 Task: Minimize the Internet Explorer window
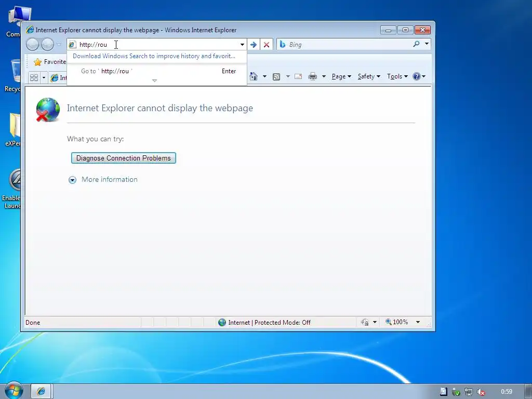[x=388, y=30]
